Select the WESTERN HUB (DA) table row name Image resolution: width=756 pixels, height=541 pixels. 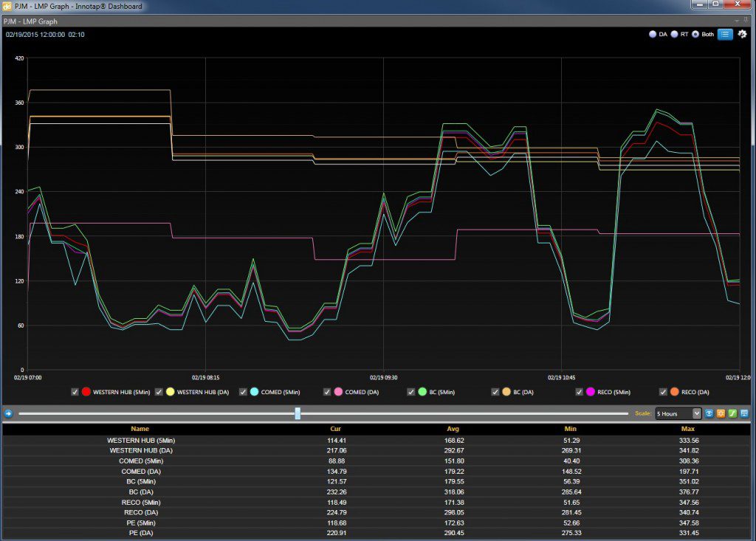tap(141, 450)
